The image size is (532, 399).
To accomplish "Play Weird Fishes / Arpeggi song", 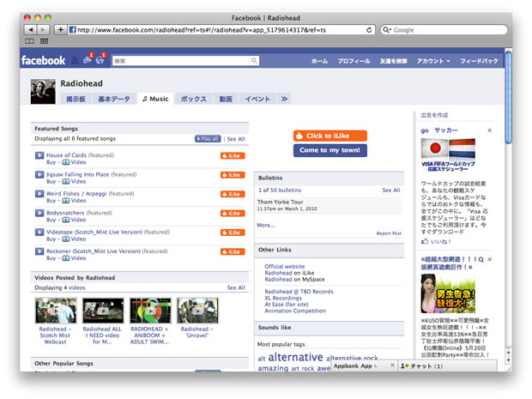I will [39, 194].
